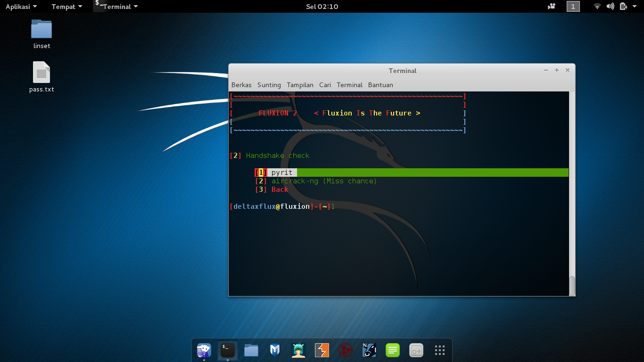Show all applications grid
The height and width of the screenshot is (362, 644).
440,350
